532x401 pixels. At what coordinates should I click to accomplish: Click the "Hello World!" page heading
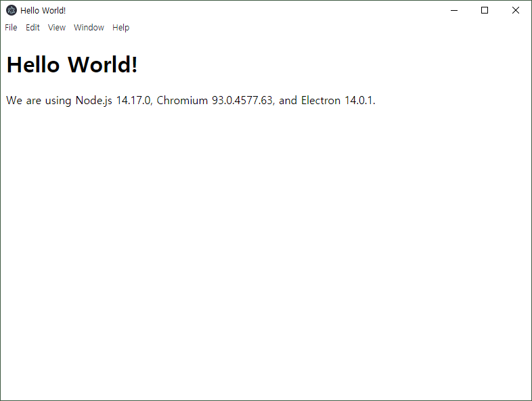pyautogui.click(x=72, y=64)
